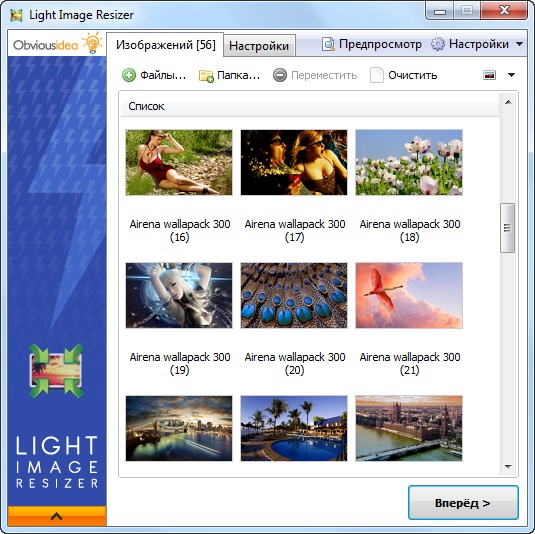
Task: Click the vertical scrollbar thumb
Action: [x=508, y=228]
